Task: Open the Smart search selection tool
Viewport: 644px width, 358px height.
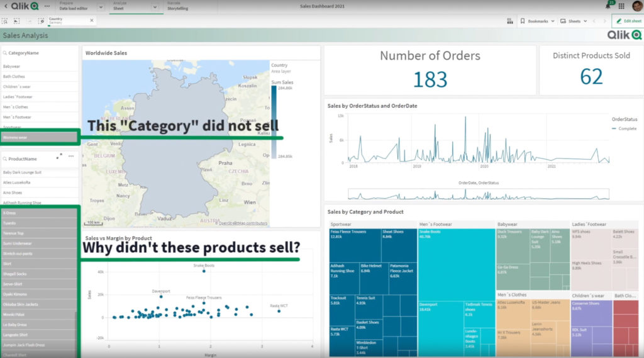Action: [x=5, y=21]
